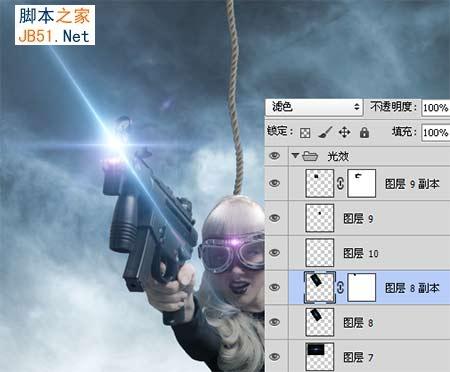This screenshot has height=372, width=450.
Task: Select the 图层 9 副本 mask thumbnail
Action: pos(361,183)
